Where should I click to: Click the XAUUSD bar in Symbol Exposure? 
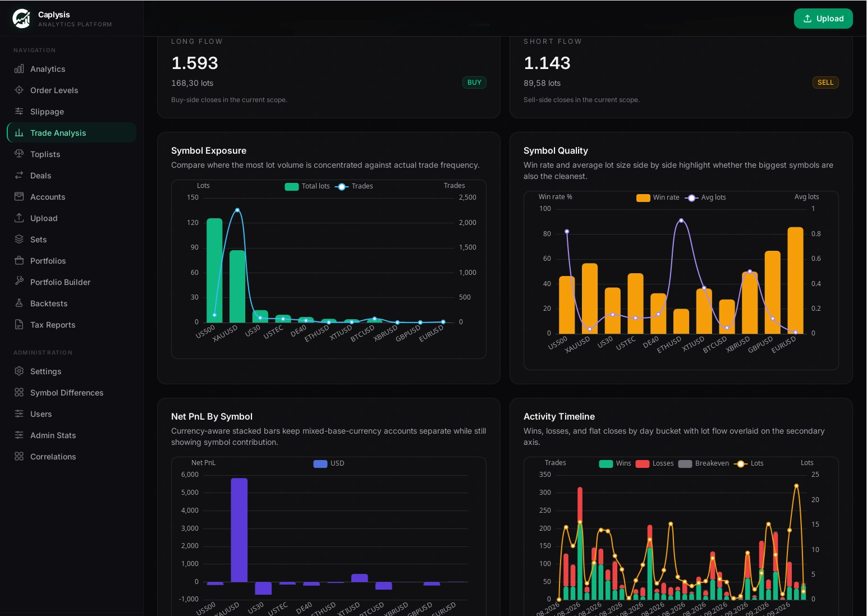[x=237, y=286]
